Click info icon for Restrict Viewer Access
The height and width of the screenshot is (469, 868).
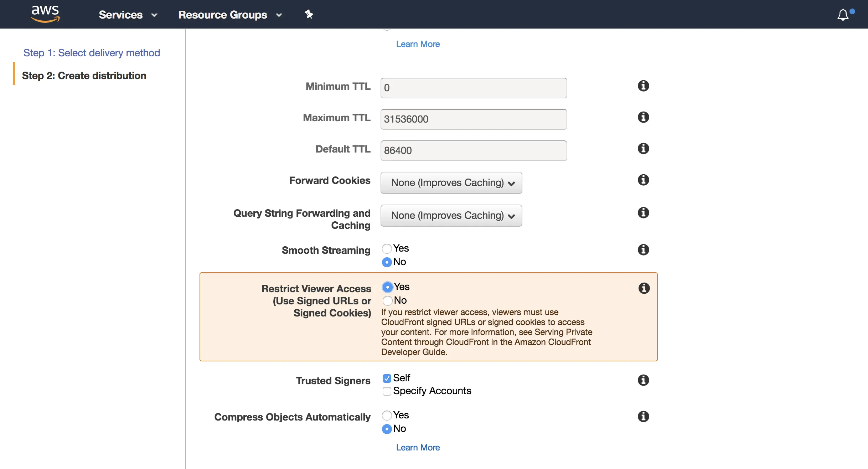tap(644, 288)
